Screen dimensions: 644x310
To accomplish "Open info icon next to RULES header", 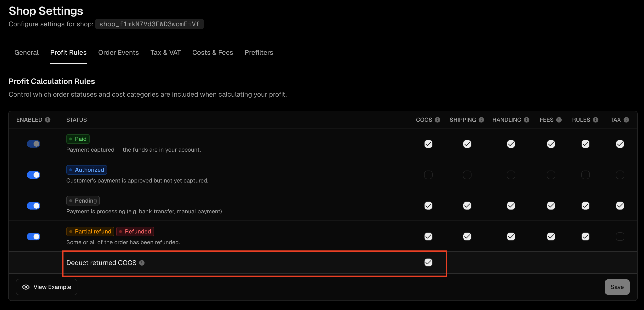I will [596, 120].
